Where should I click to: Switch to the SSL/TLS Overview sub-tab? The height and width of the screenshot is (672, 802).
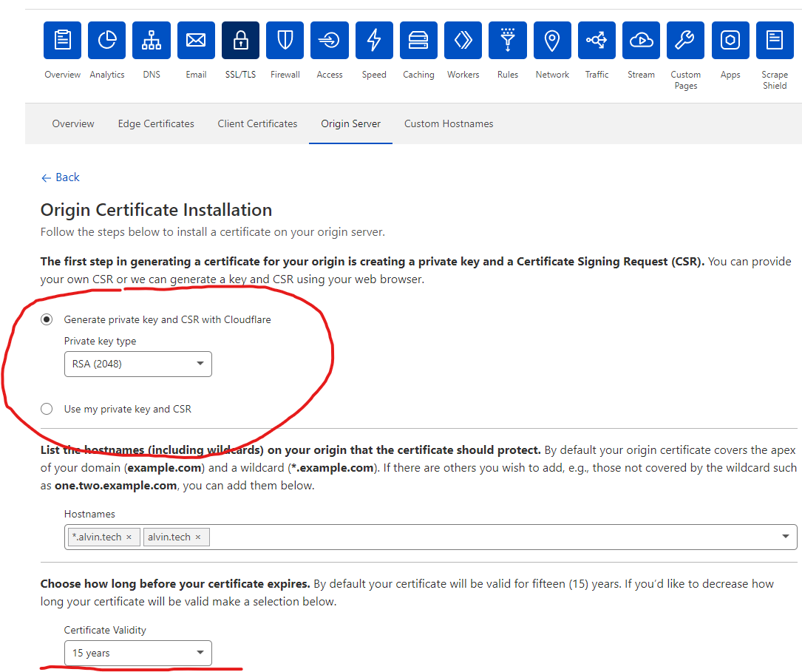pyautogui.click(x=73, y=123)
